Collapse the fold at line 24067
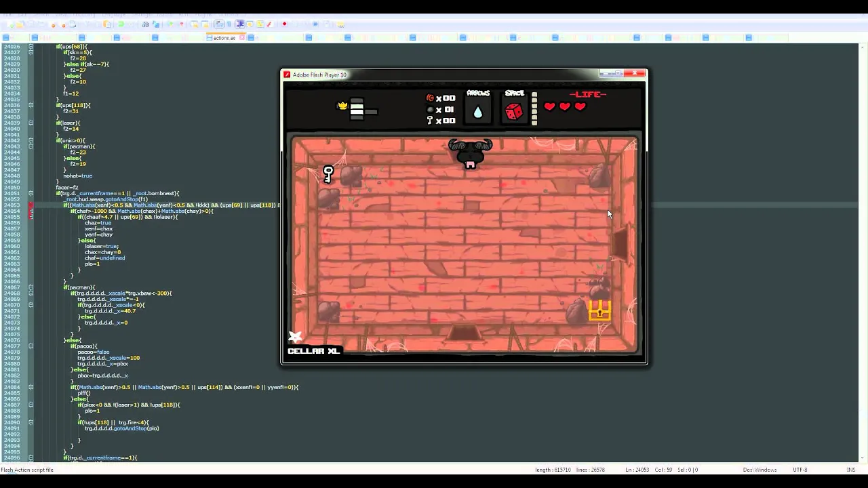Image resolution: width=868 pixels, height=488 pixels. (x=31, y=287)
